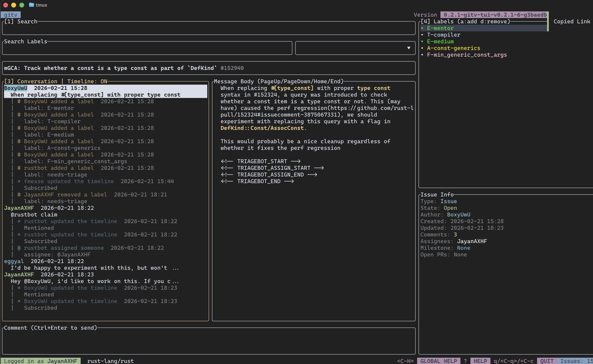Click the ? help key indicator in status bar

click(465, 361)
